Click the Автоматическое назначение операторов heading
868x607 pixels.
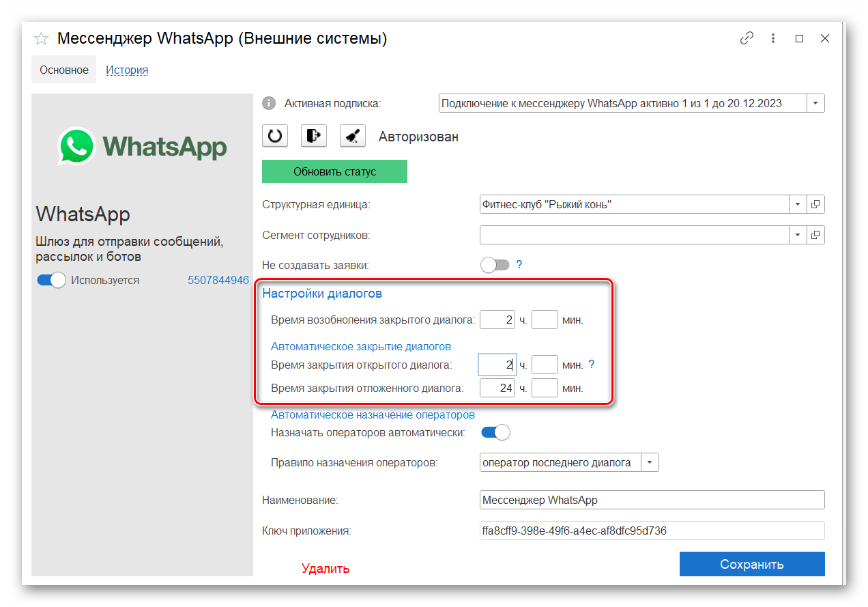(x=373, y=414)
